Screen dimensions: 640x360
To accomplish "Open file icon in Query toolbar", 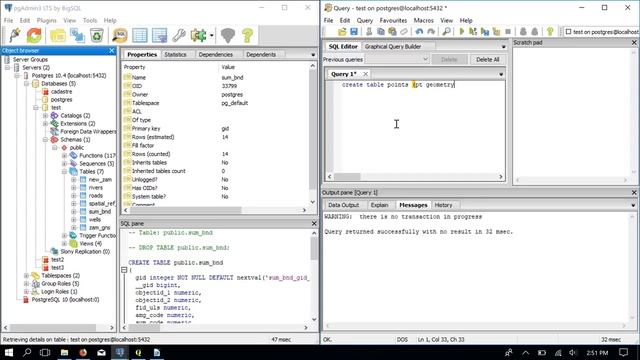I will click(x=342, y=31).
